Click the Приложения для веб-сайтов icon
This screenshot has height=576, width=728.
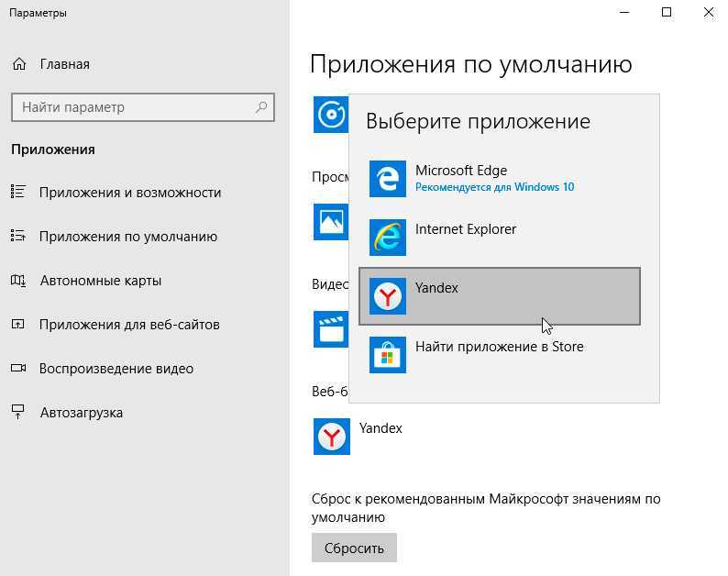pyautogui.click(x=18, y=324)
